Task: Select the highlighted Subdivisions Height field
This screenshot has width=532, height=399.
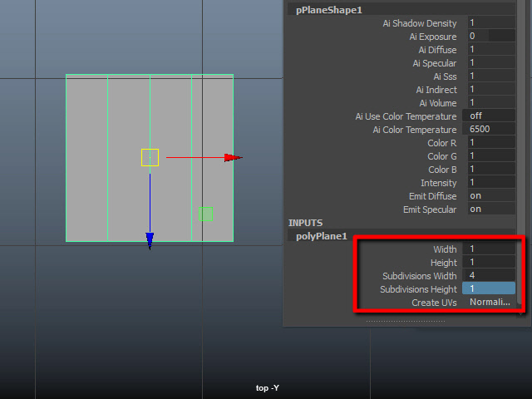Action: click(490, 289)
